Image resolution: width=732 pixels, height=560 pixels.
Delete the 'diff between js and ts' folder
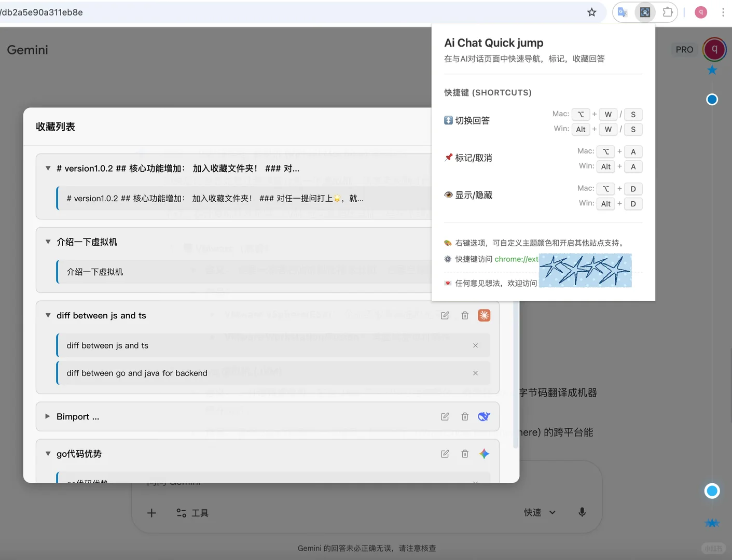[x=465, y=315]
